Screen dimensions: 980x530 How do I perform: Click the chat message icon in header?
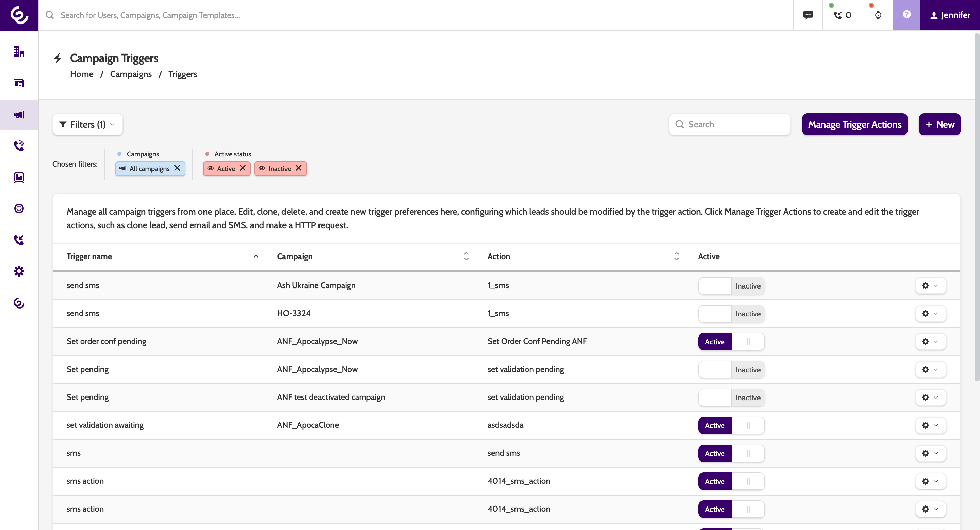(x=808, y=15)
